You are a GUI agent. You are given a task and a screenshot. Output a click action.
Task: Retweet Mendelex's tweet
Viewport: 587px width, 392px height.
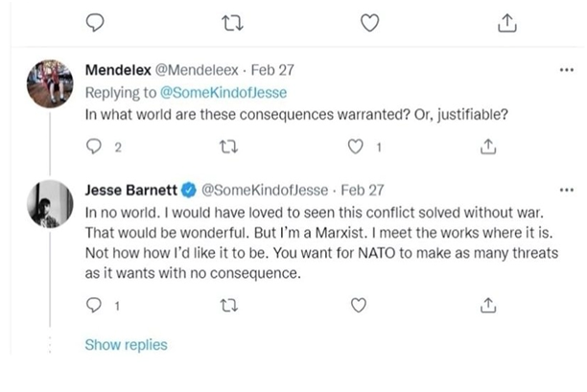pos(227,147)
